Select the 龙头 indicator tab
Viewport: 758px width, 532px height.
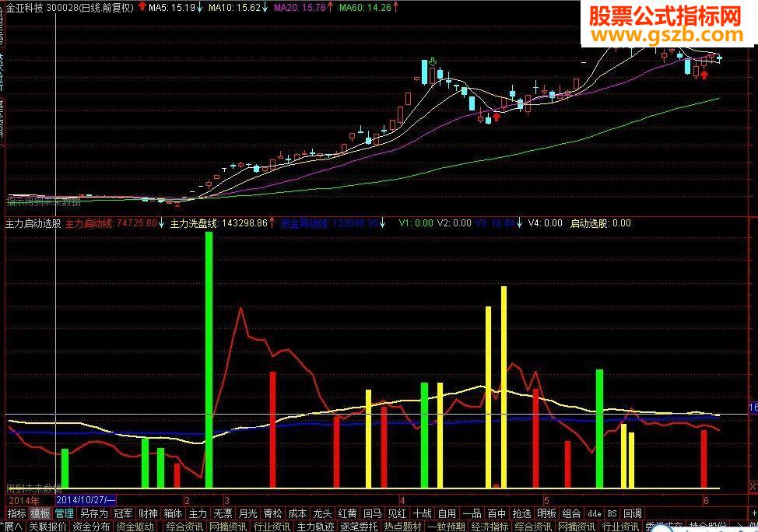[x=322, y=513]
